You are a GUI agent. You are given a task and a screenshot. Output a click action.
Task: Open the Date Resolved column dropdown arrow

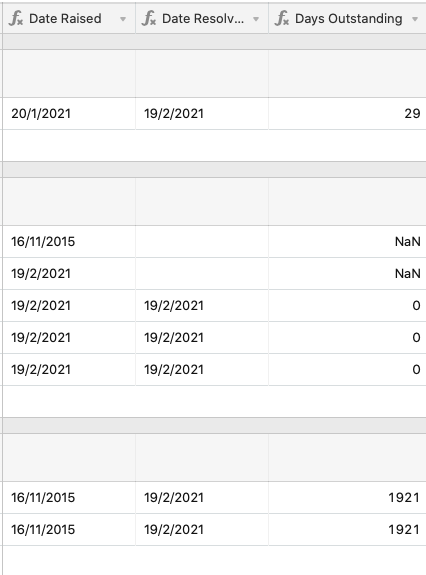(256, 19)
